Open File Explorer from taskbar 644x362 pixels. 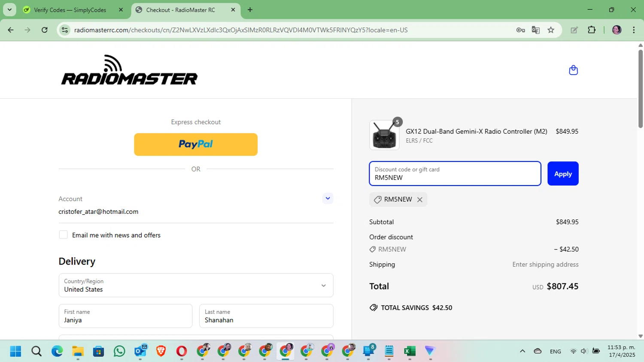(78, 351)
